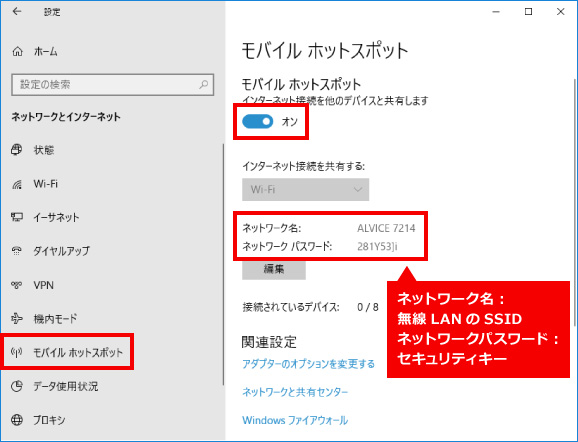The height and width of the screenshot is (442, 578).
Task: Open アダプターのオプションを変更する link
Action: pos(309,364)
